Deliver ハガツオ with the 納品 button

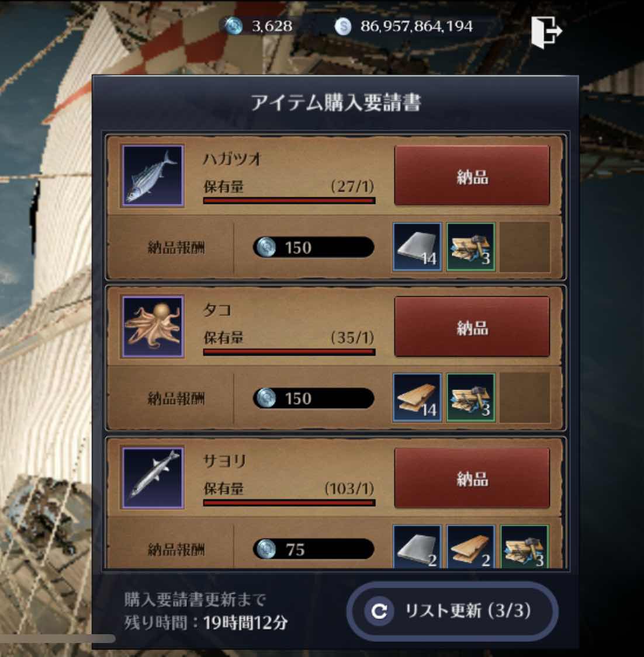point(472,176)
